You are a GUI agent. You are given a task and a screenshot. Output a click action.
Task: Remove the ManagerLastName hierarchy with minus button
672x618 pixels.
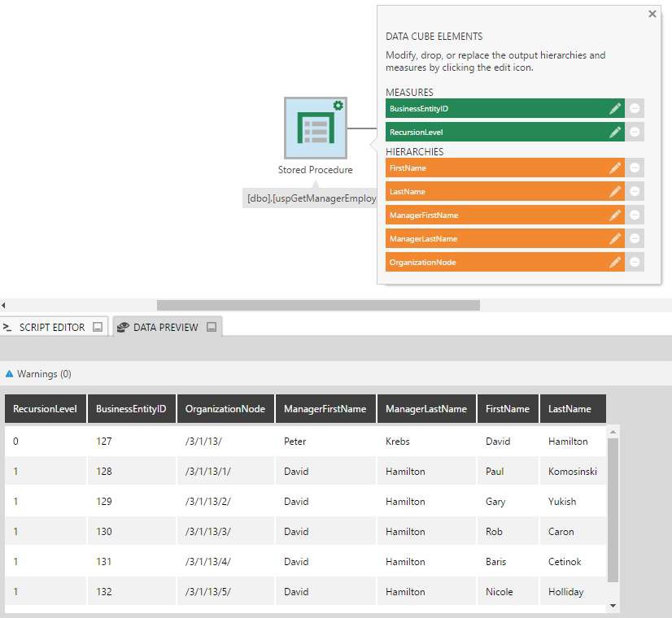635,238
